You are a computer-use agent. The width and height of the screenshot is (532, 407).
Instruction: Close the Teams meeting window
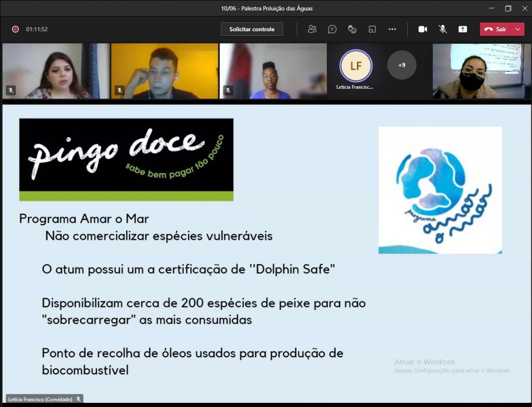tap(525, 8)
